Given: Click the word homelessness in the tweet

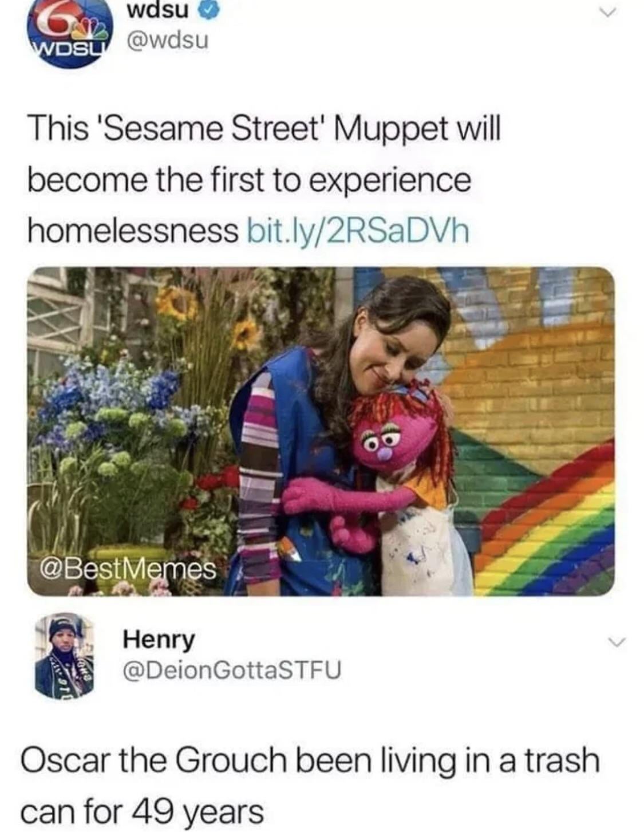Looking at the screenshot, I should click(x=132, y=231).
